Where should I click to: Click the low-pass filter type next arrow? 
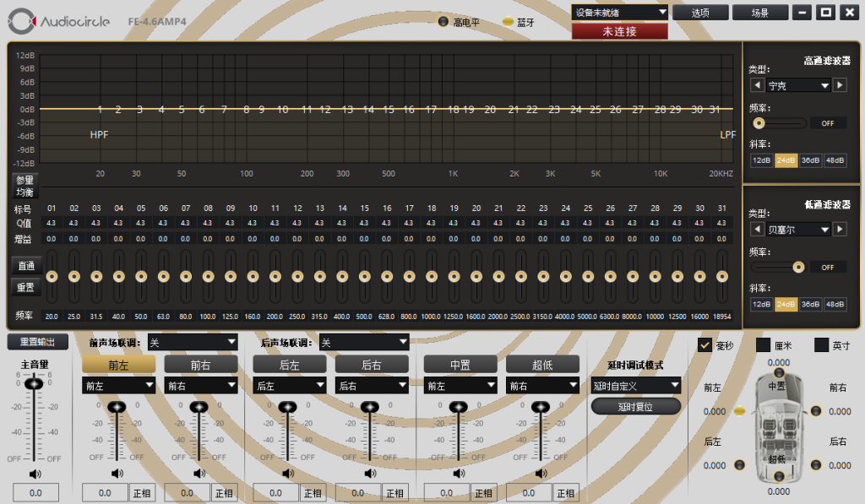[x=840, y=229]
